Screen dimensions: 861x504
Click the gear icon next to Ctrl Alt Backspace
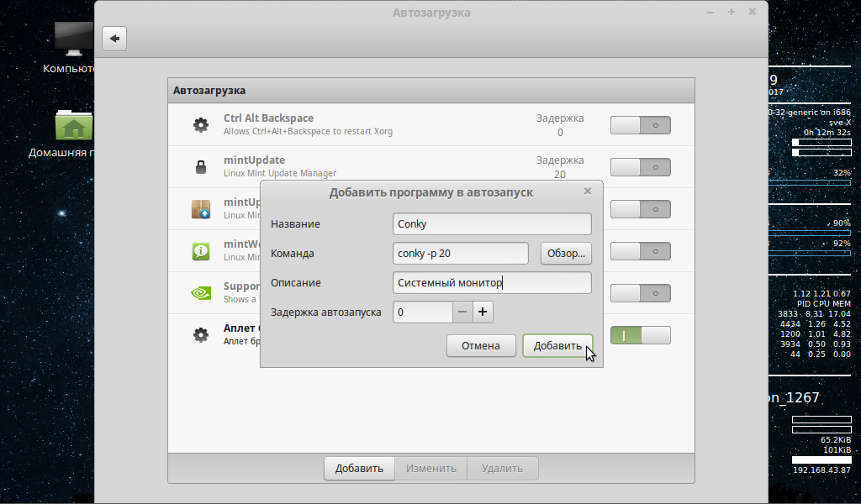200,124
